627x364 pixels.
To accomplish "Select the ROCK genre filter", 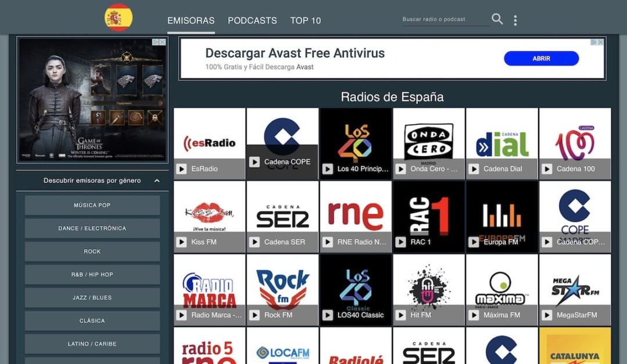I will point(92,251).
